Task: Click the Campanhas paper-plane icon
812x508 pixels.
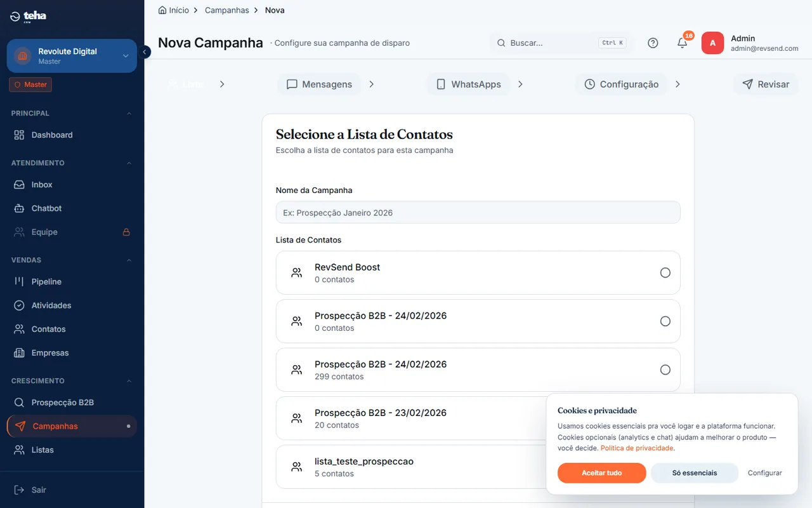Action: pyautogui.click(x=20, y=426)
